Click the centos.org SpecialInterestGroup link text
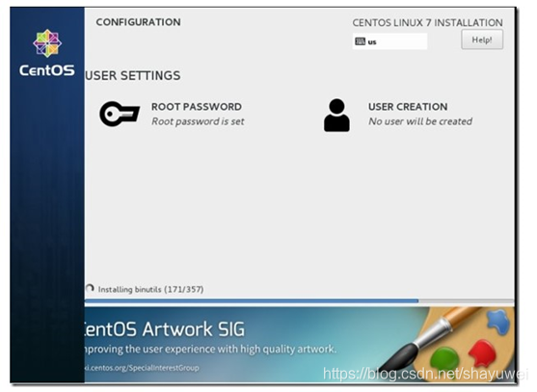The image size is (537, 392). [142, 368]
